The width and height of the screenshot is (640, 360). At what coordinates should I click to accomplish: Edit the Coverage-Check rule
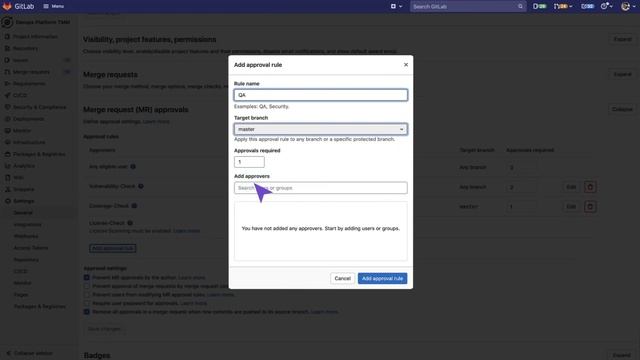pyautogui.click(x=571, y=207)
